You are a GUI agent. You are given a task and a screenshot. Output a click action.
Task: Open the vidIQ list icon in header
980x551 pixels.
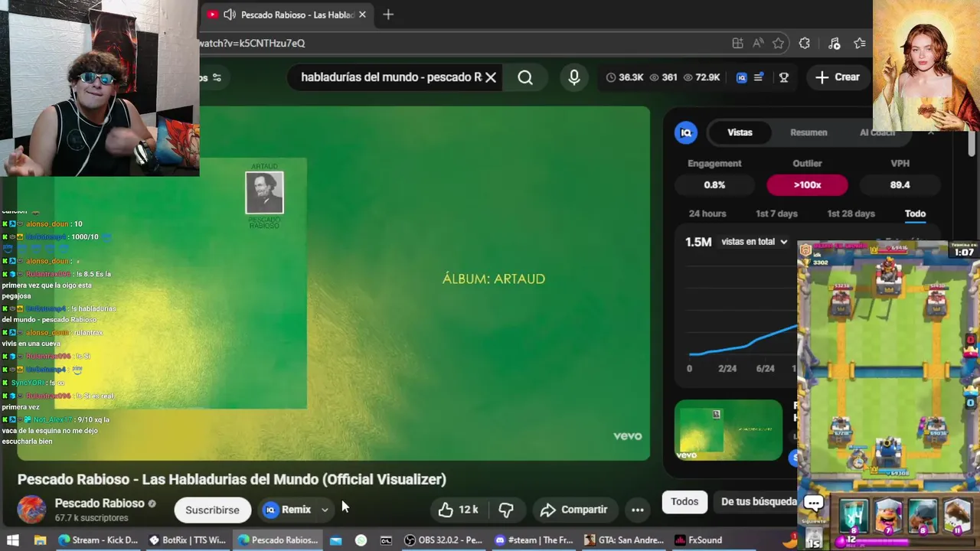click(759, 77)
